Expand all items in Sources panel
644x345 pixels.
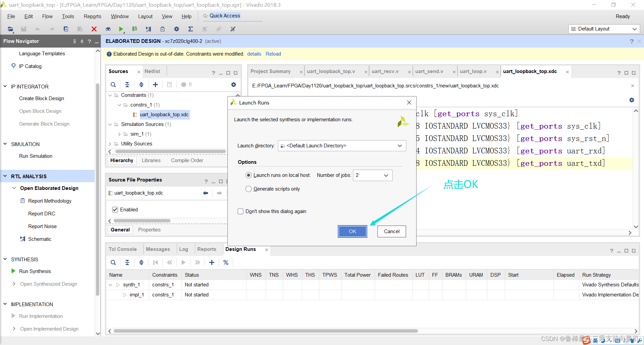pyautogui.click(x=142, y=85)
